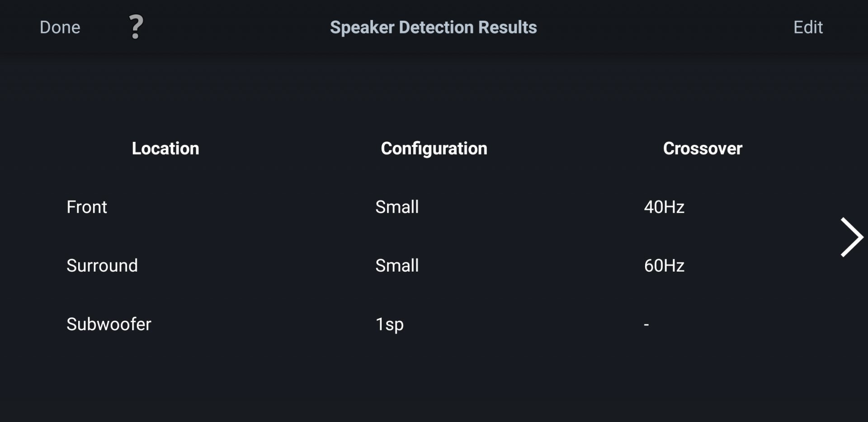Click the Configuration column header
The height and width of the screenshot is (422, 868).
pyautogui.click(x=434, y=149)
